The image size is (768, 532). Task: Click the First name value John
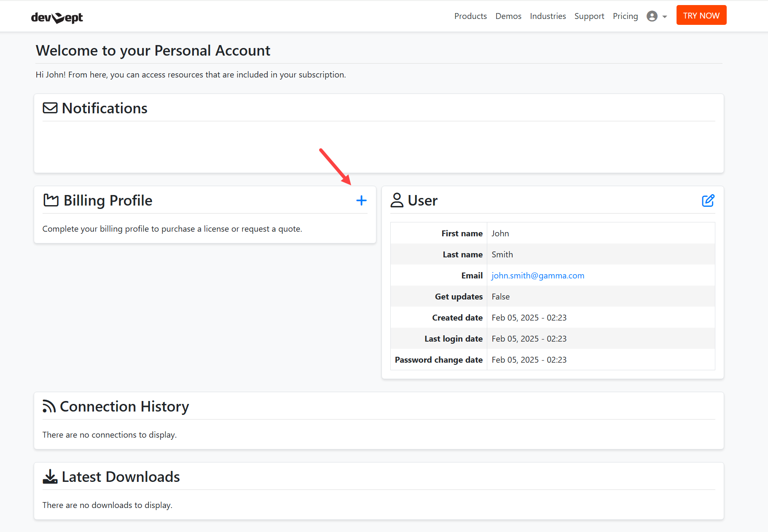coord(500,233)
